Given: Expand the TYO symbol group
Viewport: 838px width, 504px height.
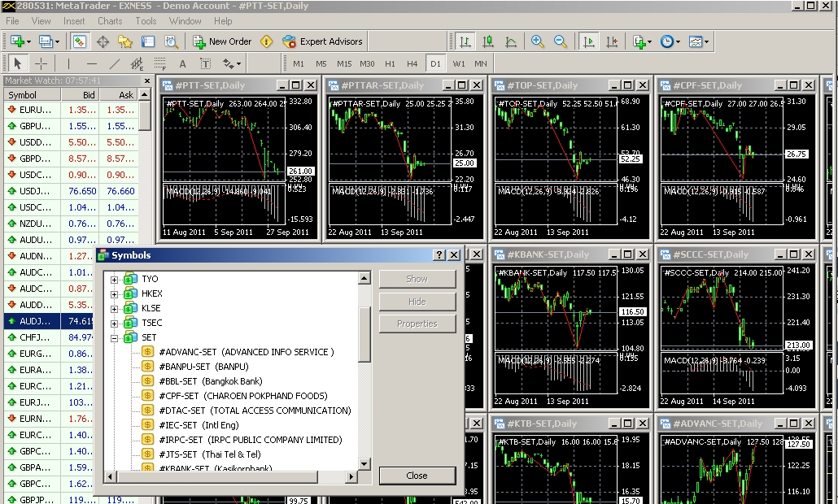Looking at the screenshot, I should coord(114,280).
